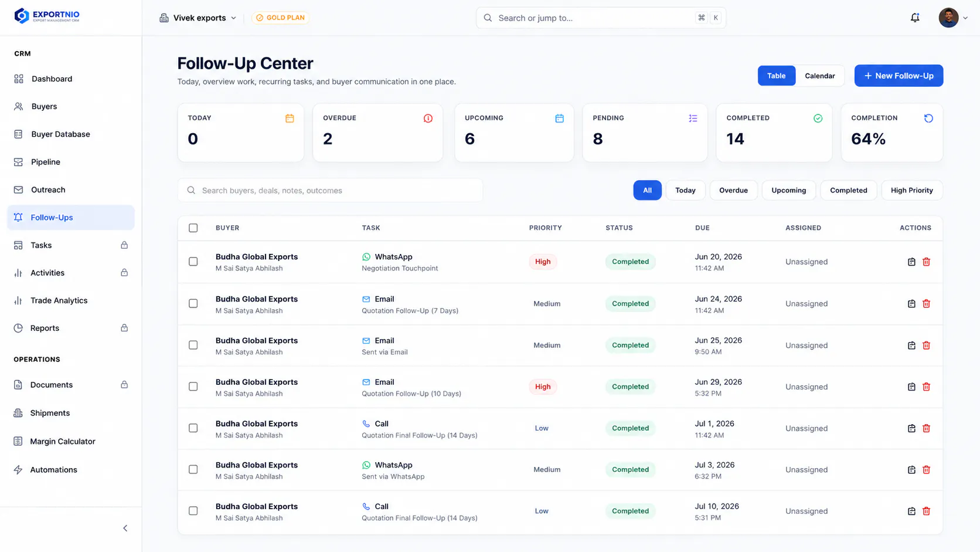Open the Vivek exports workspace dropdown
980x552 pixels.
pos(198,18)
